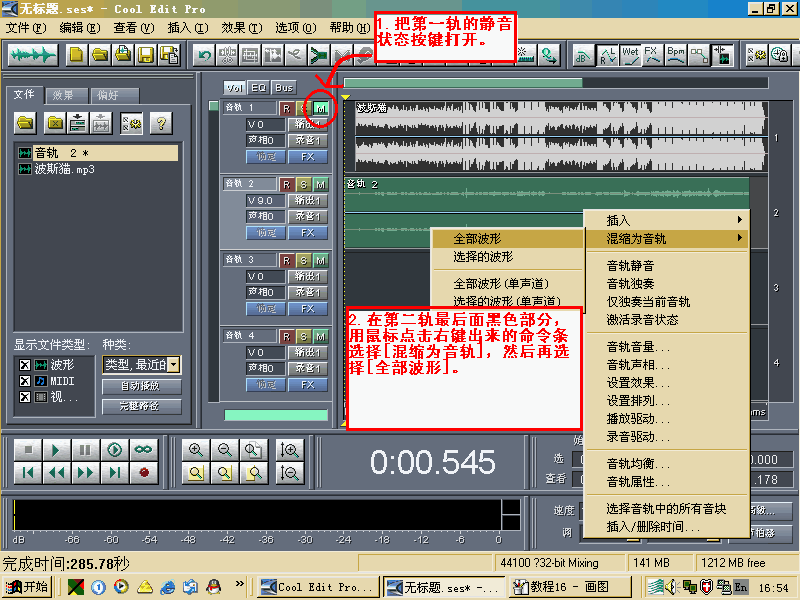Image resolution: width=800 pixels, height=600 pixels.
Task: Click the infinity loop play button
Action: click(x=144, y=449)
